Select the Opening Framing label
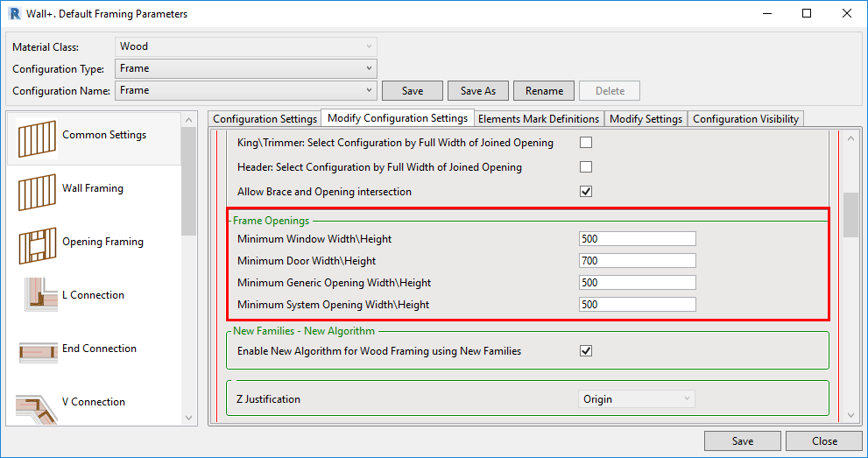This screenshot has width=868, height=458. [x=102, y=242]
